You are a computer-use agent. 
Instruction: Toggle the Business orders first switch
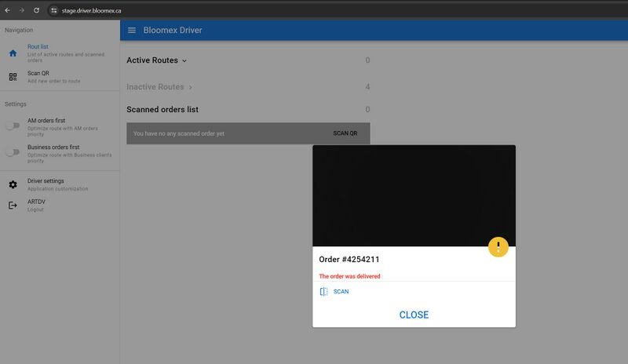click(13, 152)
